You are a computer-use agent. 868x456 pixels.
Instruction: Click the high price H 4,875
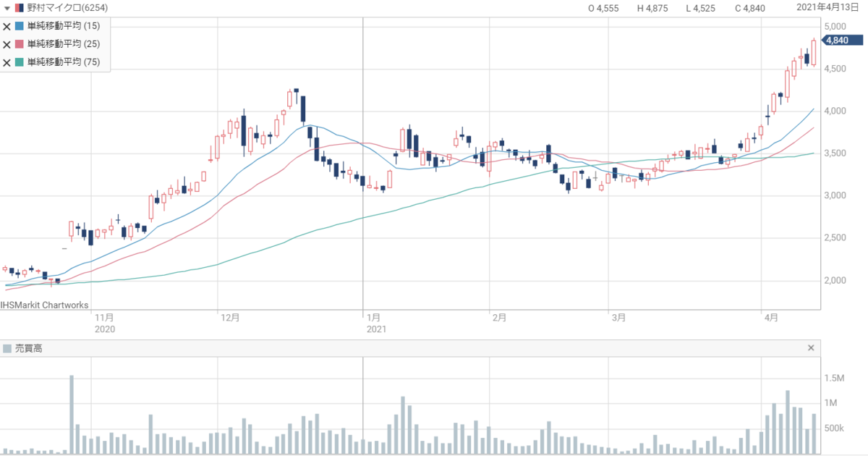654,8
